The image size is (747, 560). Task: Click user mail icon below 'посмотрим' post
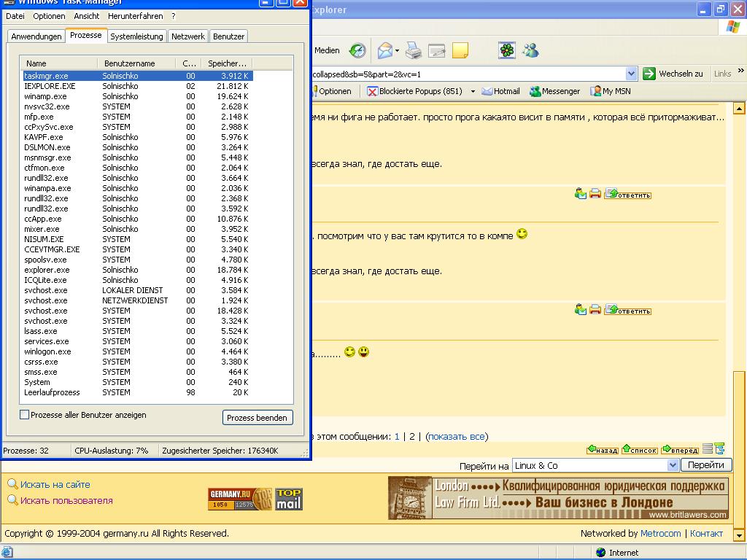pyautogui.click(x=580, y=309)
